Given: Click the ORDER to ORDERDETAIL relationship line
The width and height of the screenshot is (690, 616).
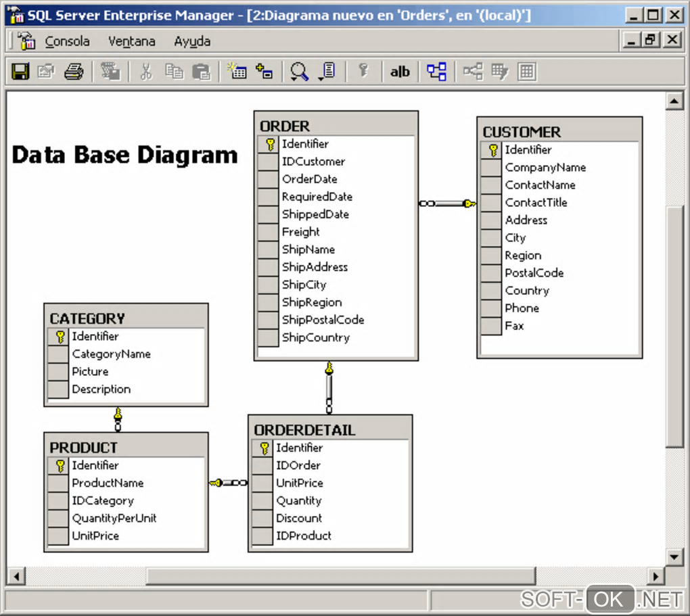Looking at the screenshot, I should click(x=329, y=387).
